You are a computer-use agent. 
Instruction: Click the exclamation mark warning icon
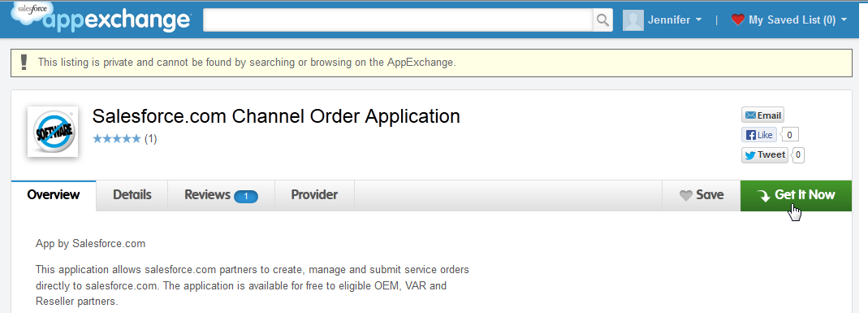[24, 62]
